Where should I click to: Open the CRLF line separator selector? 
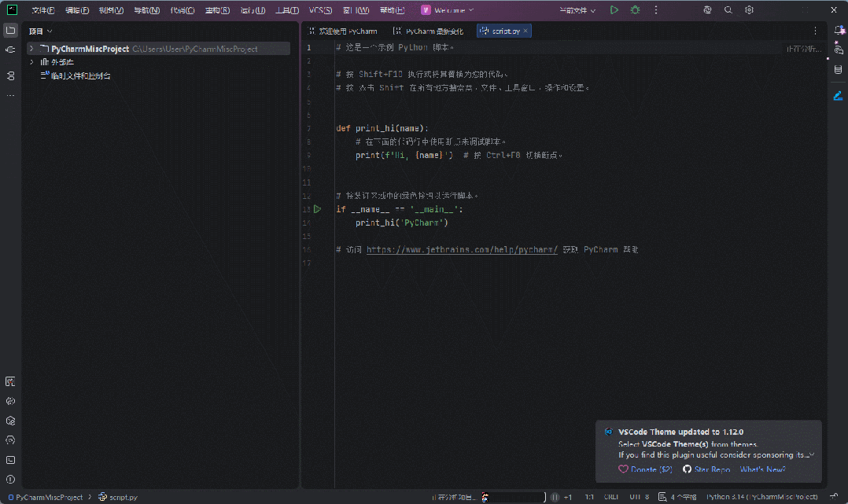[611, 497]
